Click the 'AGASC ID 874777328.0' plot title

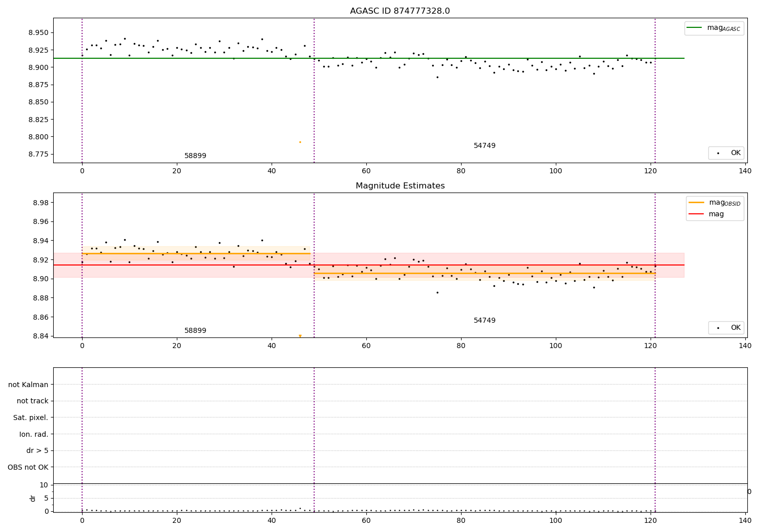[x=400, y=11]
